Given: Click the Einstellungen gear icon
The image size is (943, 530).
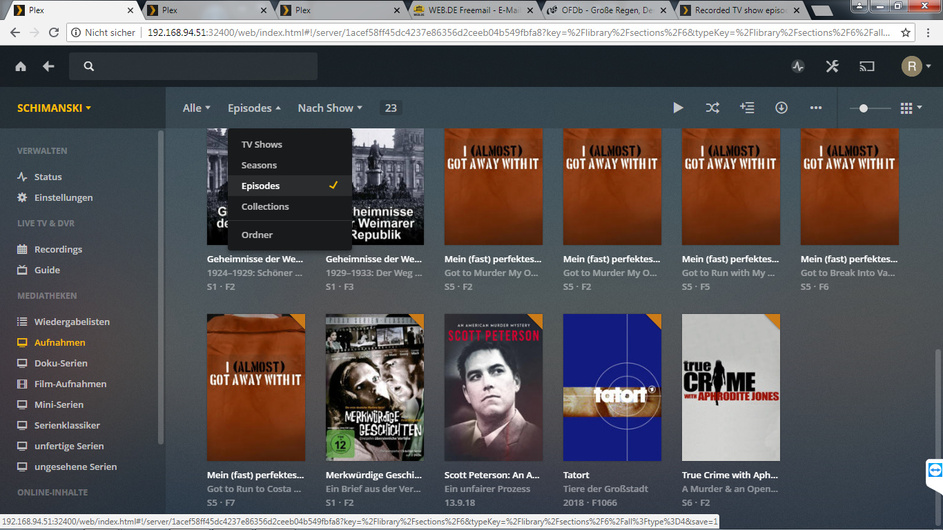Looking at the screenshot, I should coord(22,197).
